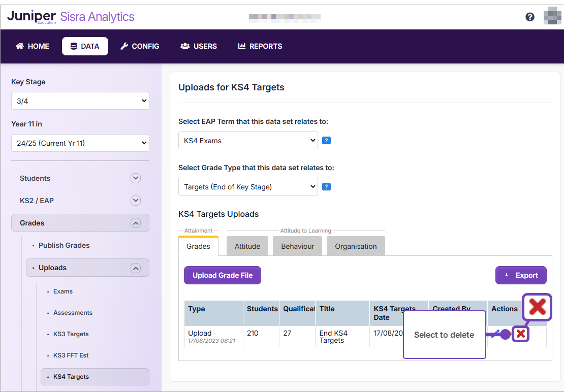
Task: Collapse the Grades section
Action: 135,223
